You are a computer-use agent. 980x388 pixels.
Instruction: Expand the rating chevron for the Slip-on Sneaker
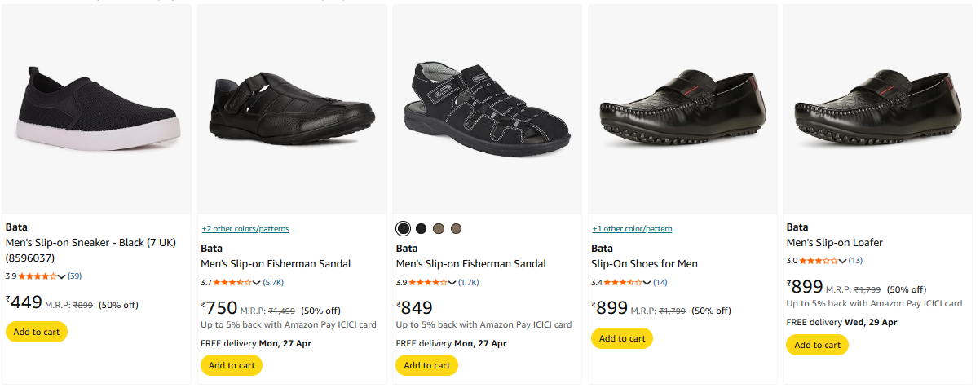pos(62,277)
